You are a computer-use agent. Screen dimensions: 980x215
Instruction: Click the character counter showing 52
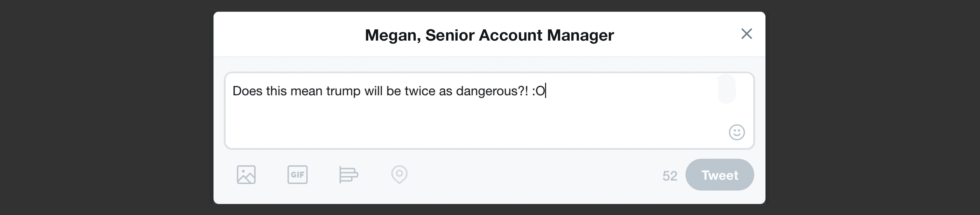[x=670, y=176]
